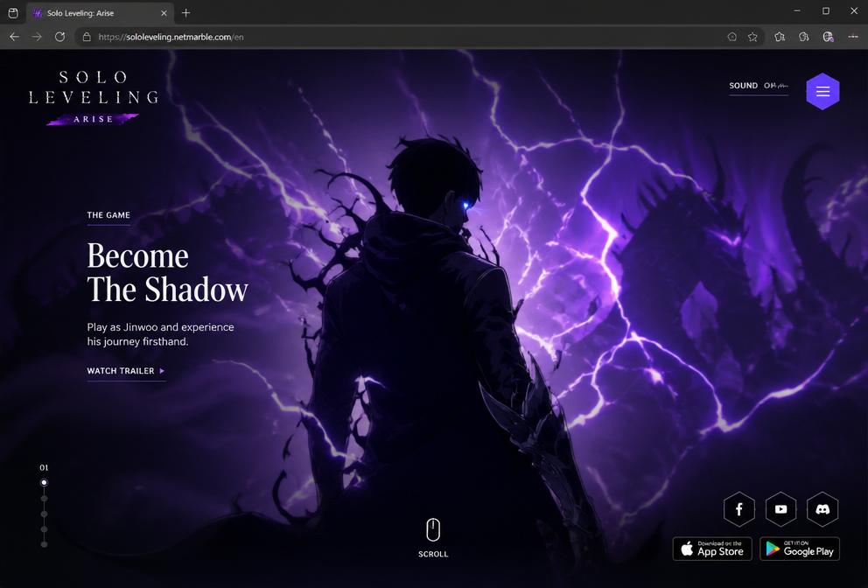868x588 pixels.
Task: Add this page to favorites star
Action: (x=752, y=37)
